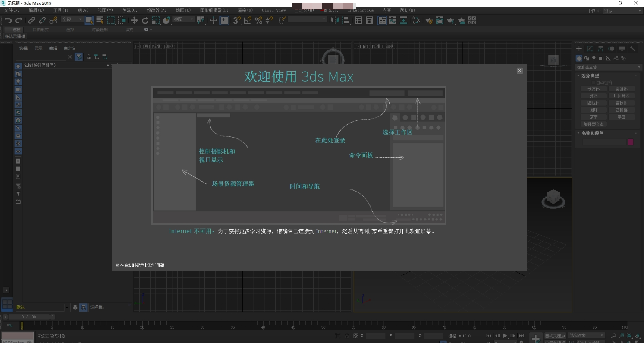644x343 pixels.
Task: Select the Move tool
Action: tap(134, 20)
